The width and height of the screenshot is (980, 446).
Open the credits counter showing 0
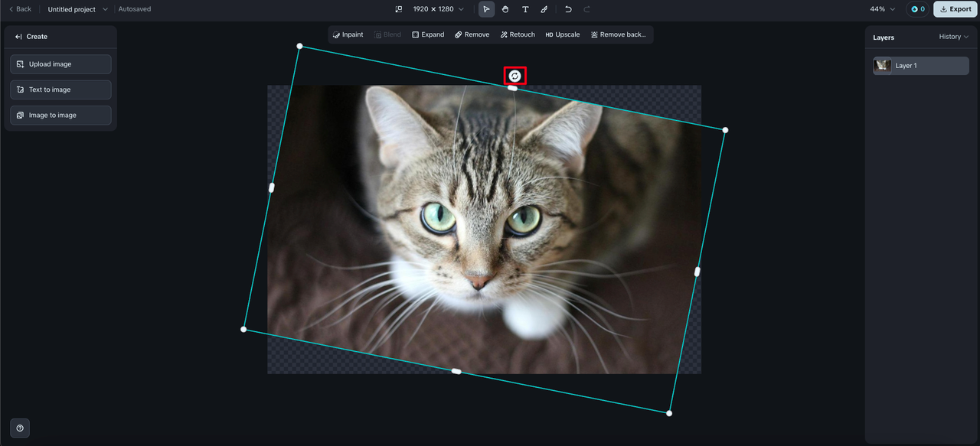point(917,9)
